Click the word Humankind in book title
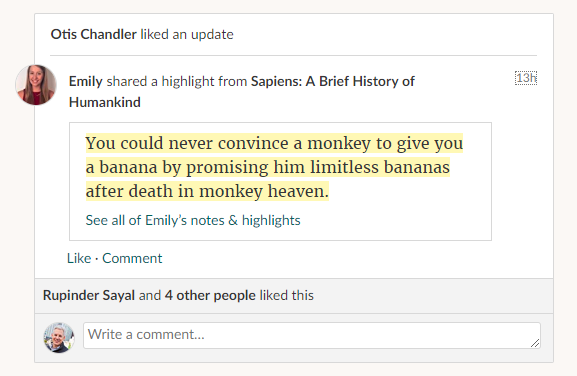Screen dimensions: 577x376 tap(105, 102)
